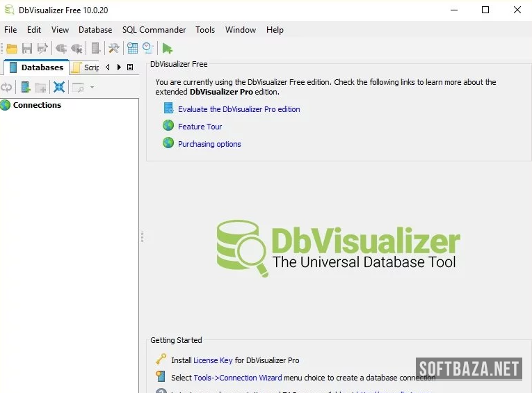Select the Connections tree node
The height and width of the screenshot is (393, 532).
pos(37,105)
